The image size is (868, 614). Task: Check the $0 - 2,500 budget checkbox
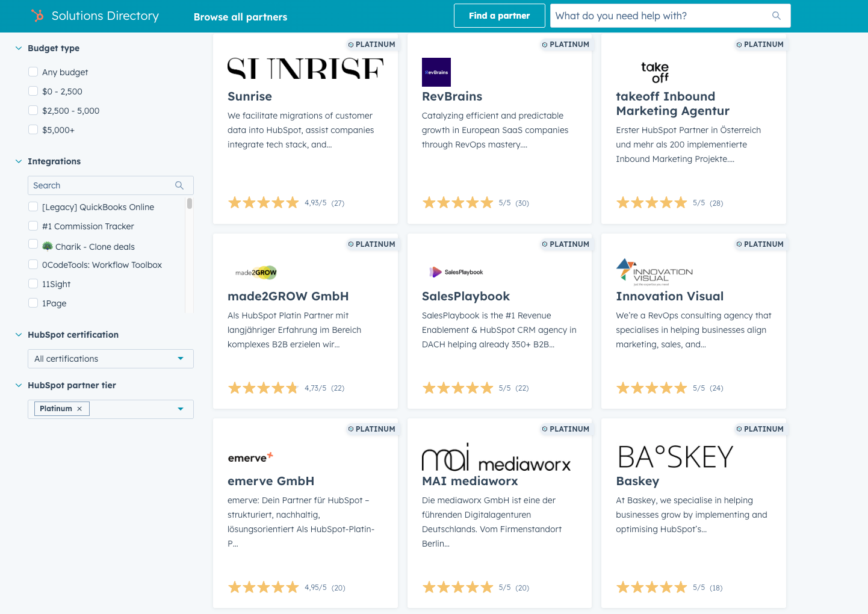(33, 91)
